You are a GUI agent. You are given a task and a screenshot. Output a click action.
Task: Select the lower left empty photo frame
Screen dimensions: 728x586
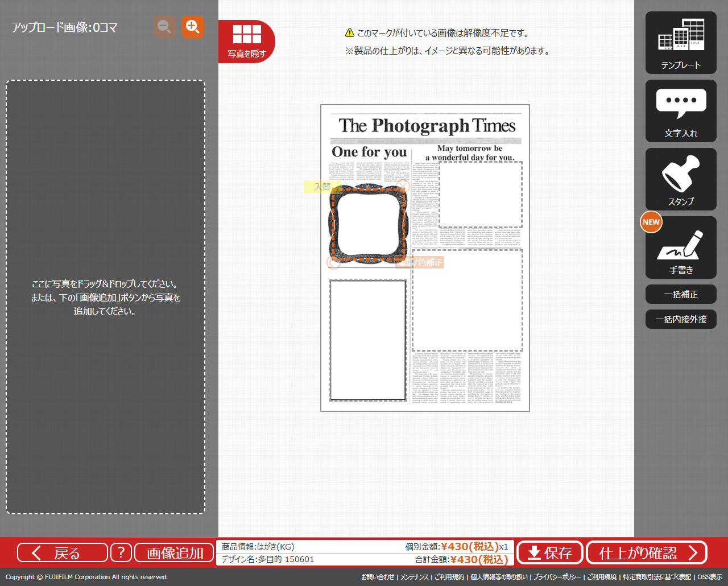click(368, 340)
